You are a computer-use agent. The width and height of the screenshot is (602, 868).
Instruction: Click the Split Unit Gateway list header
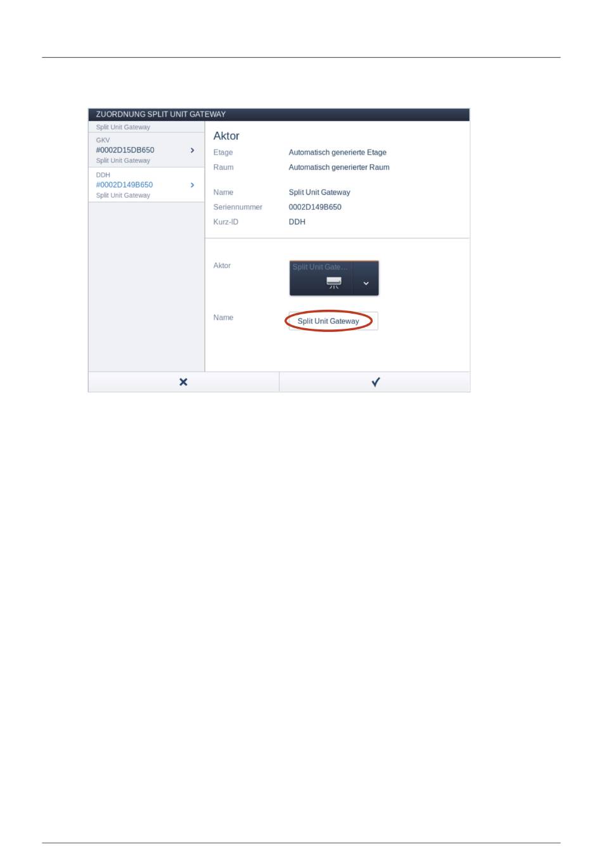click(x=123, y=127)
